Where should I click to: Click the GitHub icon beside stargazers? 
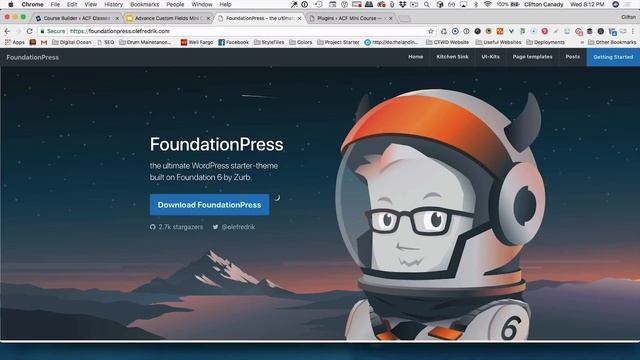[x=153, y=227]
